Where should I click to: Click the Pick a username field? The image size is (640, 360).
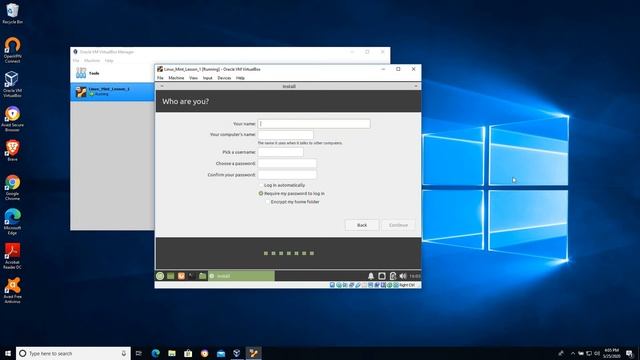point(280,152)
